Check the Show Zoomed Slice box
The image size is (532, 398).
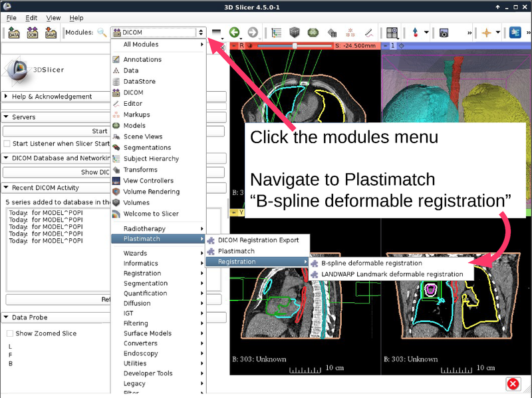[x=10, y=333]
